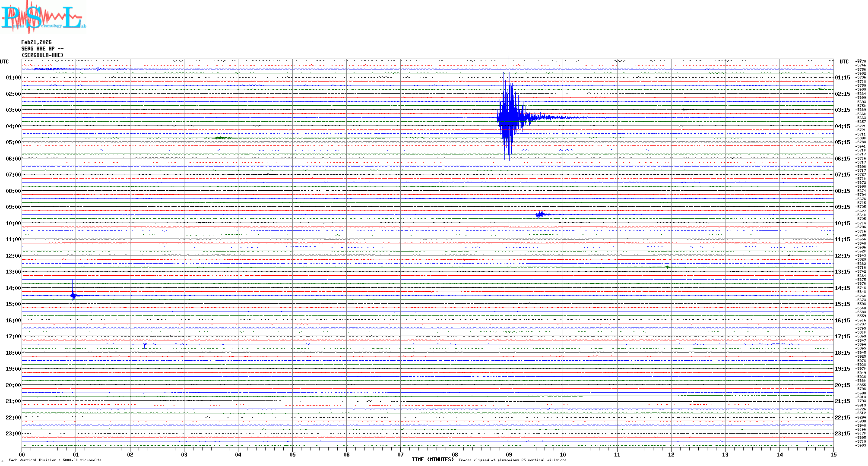This screenshot has width=868, height=466.
Task: Click the PSL seismology lab logo
Action: tap(43, 17)
